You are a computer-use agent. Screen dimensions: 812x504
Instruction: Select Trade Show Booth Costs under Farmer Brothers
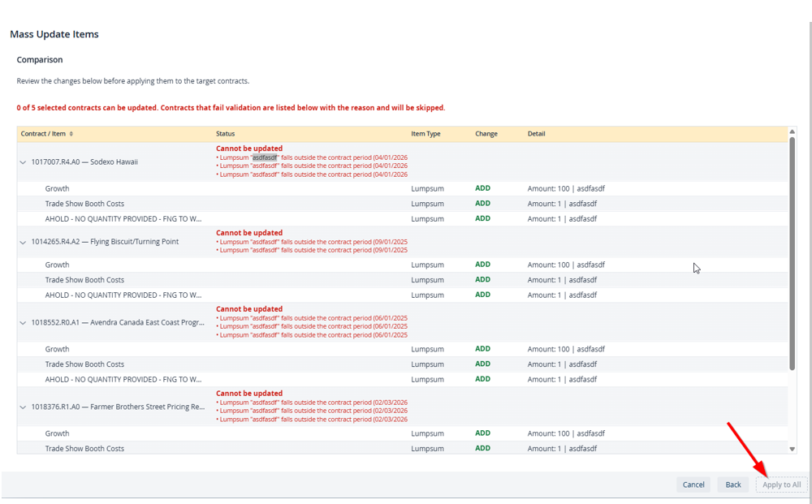[x=403, y=448]
